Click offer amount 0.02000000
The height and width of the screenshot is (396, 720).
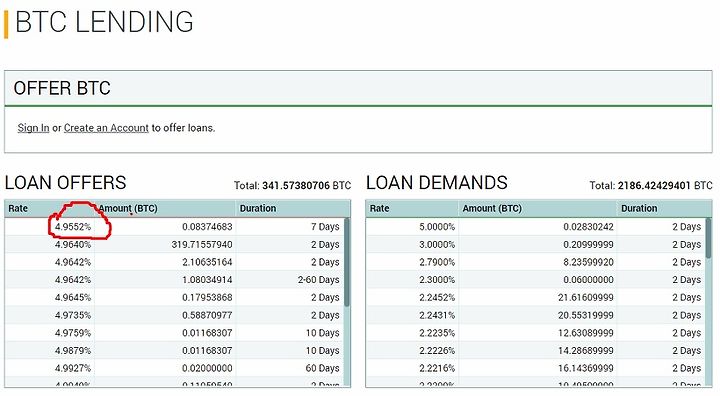(x=207, y=368)
